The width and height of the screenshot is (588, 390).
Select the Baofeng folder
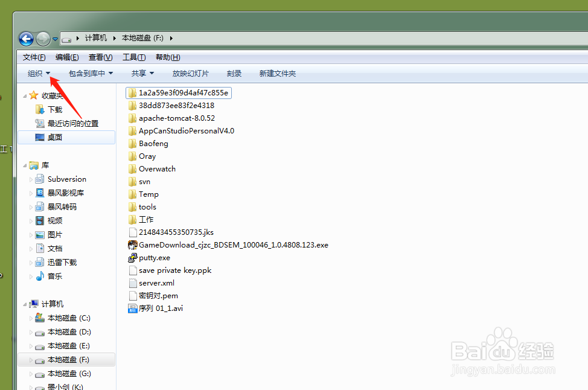(148, 144)
